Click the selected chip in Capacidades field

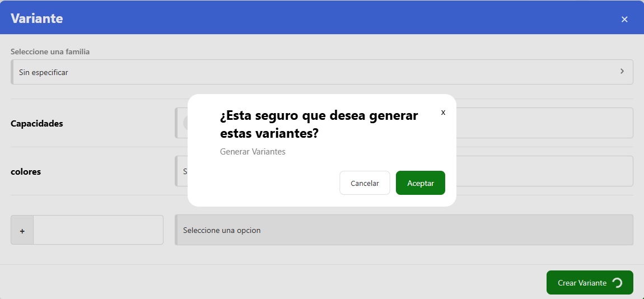pos(184,123)
